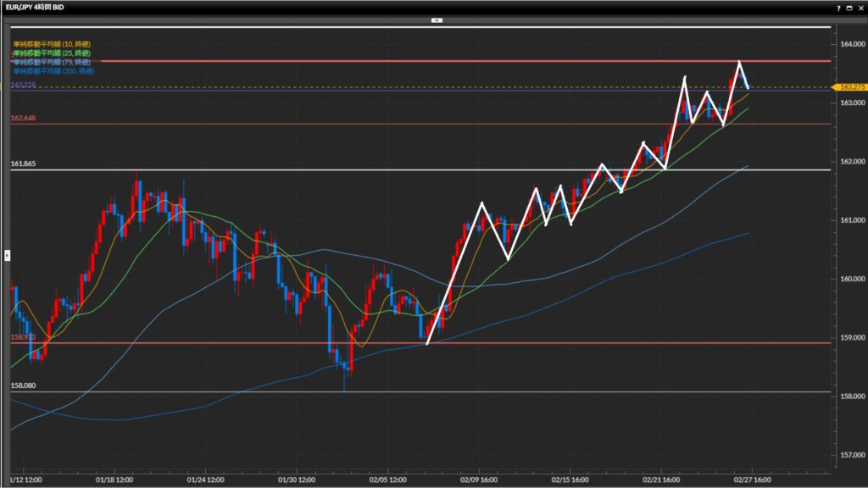The width and height of the screenshot is (868, 488).
Task: Click the 162.648 horizontal line label
Action: click(23, 119)
